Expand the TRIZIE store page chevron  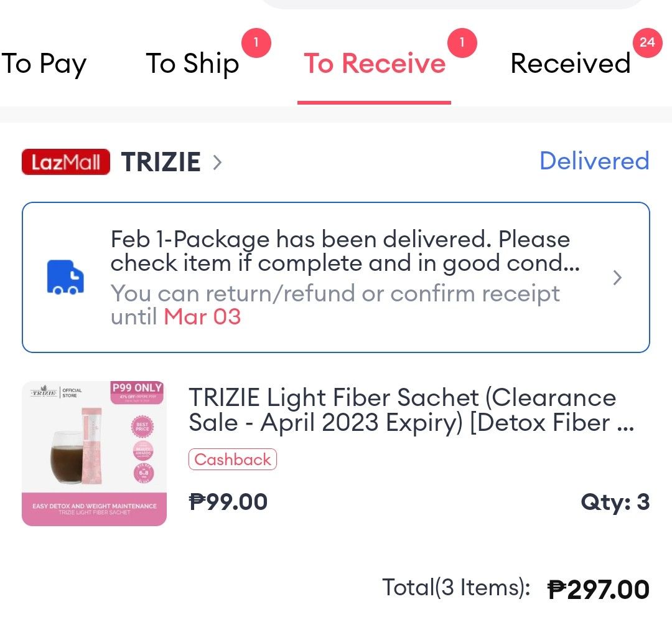[217, 161]
